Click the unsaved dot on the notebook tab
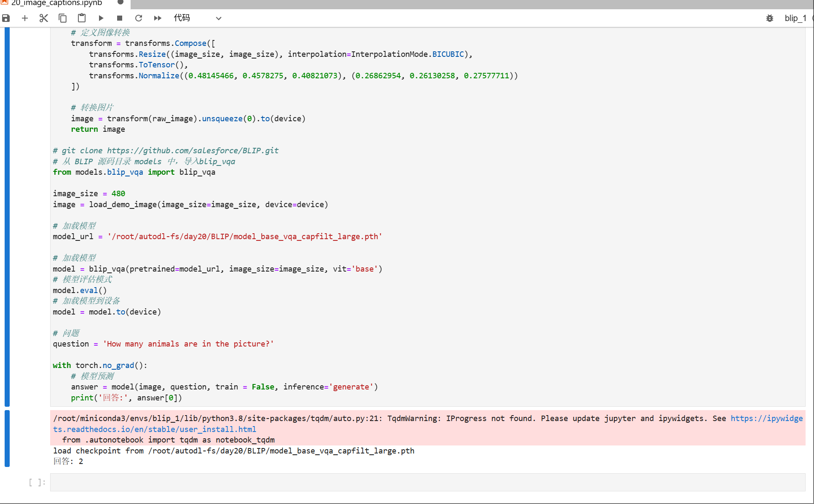 pos(120,3)
